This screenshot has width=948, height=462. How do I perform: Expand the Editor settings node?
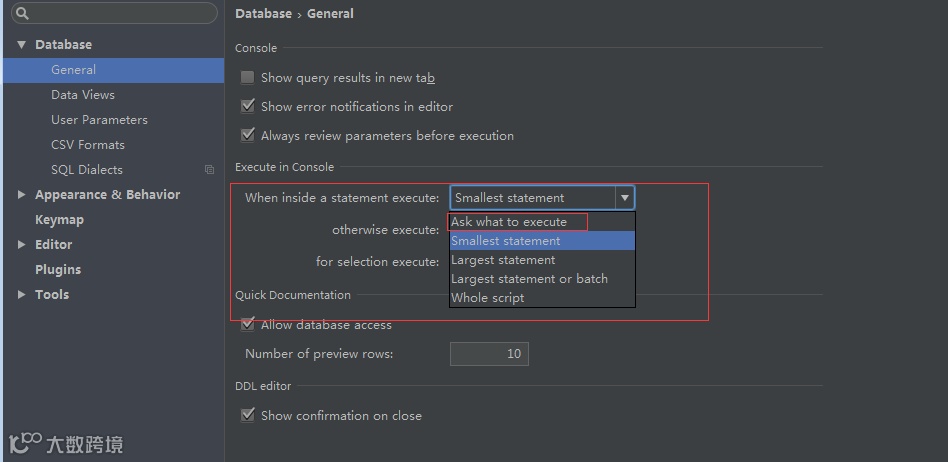point(21,245)
